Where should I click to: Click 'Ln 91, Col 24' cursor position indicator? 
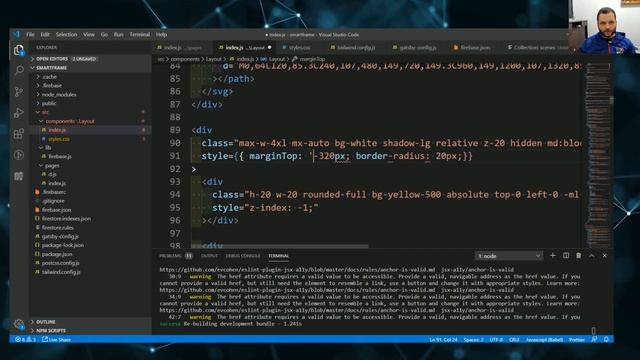point(443,340)
